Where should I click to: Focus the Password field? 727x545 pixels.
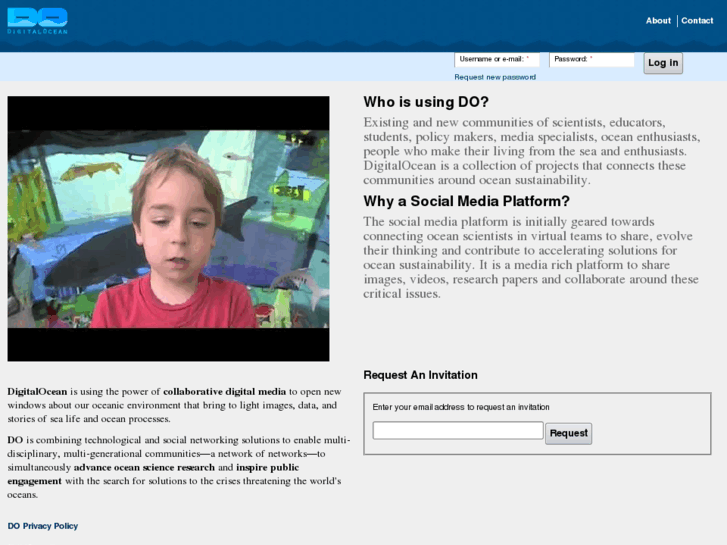click(x=592, y=59)
